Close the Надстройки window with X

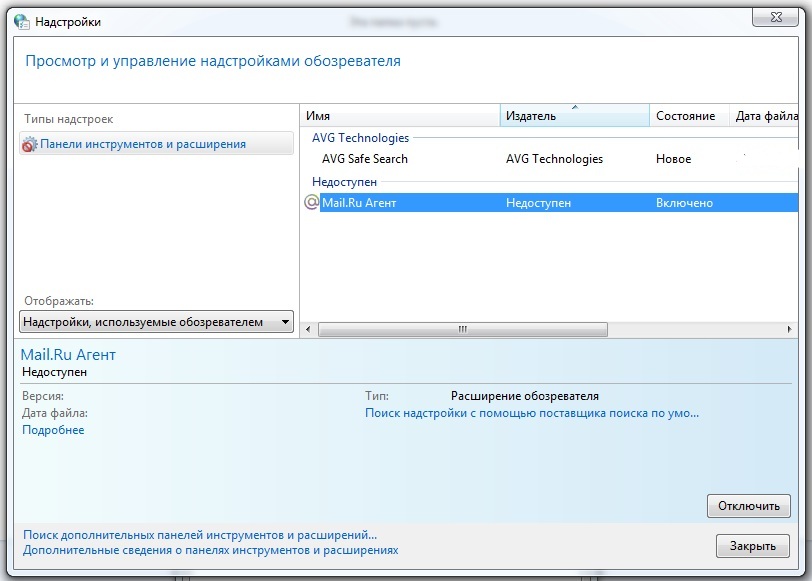tap(775, 17)
